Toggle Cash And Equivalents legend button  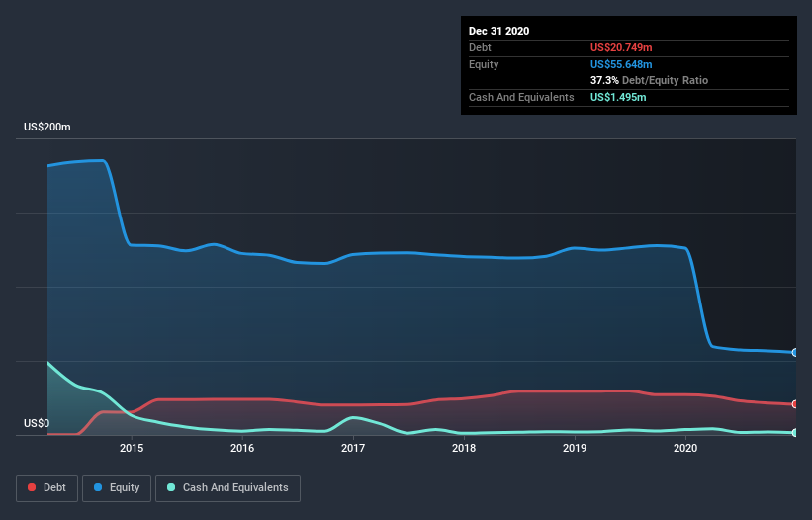pyautogui.click(x=227, y=488)
